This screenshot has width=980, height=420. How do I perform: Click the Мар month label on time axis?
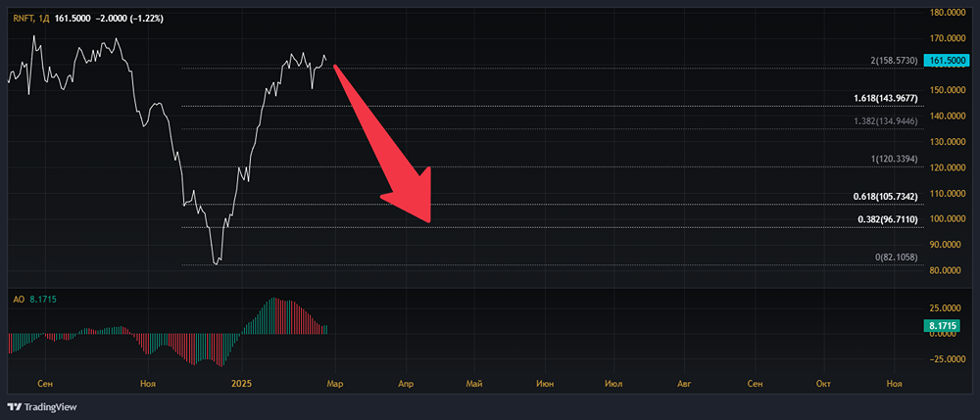click(335, 383)
